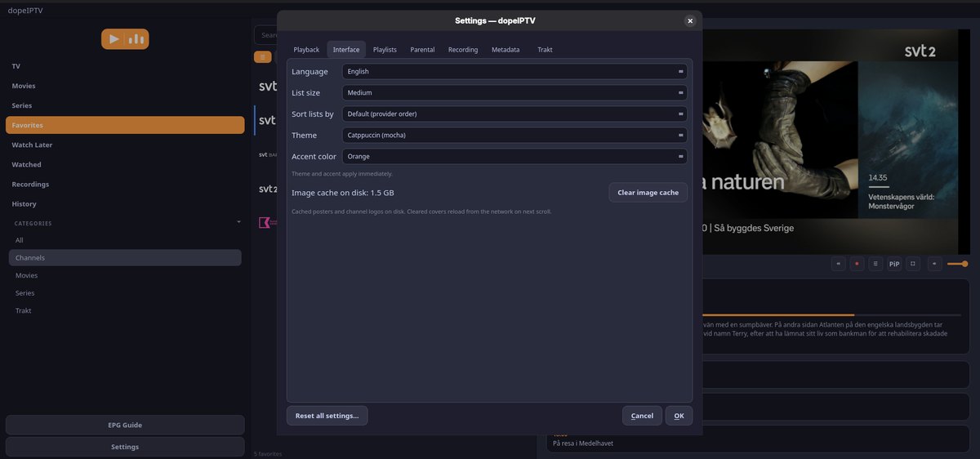Open Watched in sidebar
The width and height of the screenshot is (980, 459).
125,164
